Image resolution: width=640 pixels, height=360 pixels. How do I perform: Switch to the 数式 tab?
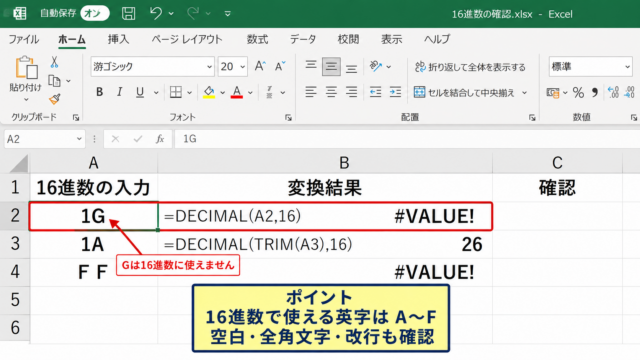[x=257, y=39]
